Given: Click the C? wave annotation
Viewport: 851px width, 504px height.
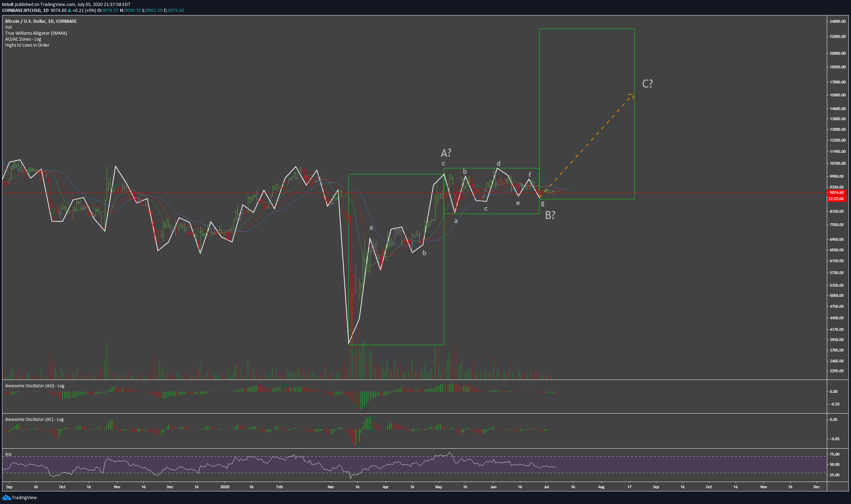Looking at the screenshot, I should click(647, 83).
